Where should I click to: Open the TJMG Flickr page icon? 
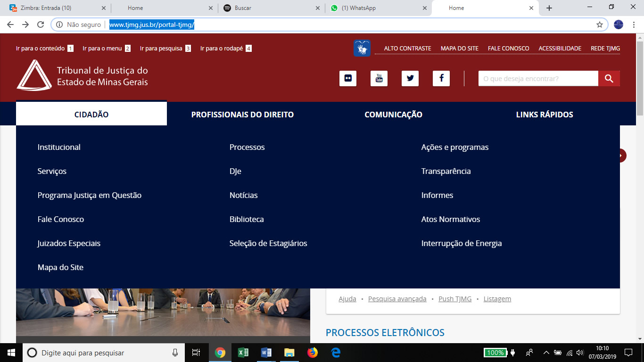[x=348, y=78]
